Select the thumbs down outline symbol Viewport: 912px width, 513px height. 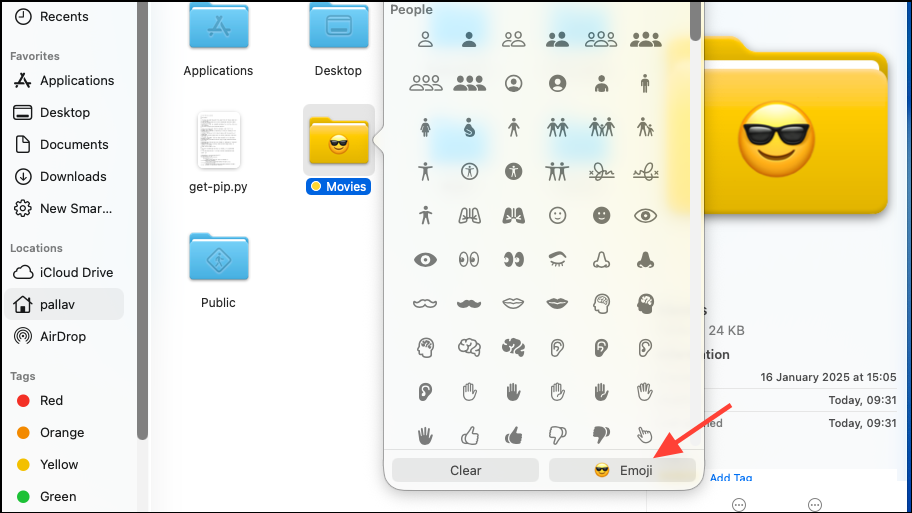point(557,435)
